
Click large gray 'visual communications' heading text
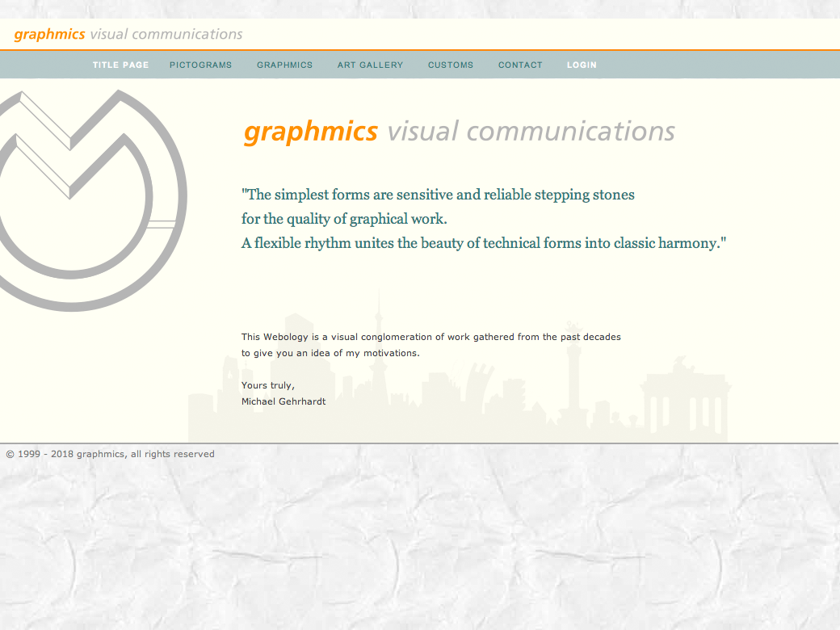click(531, 131)
